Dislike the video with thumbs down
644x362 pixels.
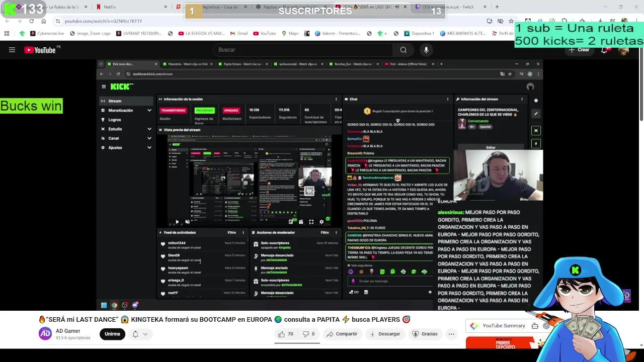(x=309, y=334)
